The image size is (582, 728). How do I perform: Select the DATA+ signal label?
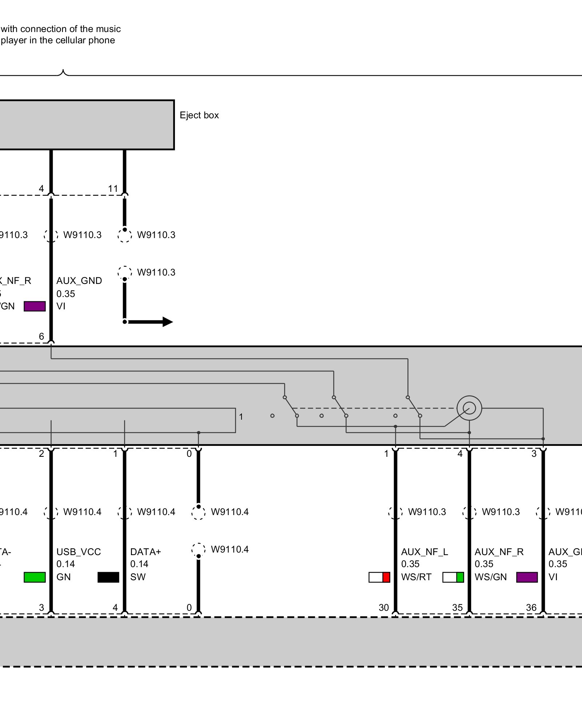pyautogui.click(x=145, y=552)
